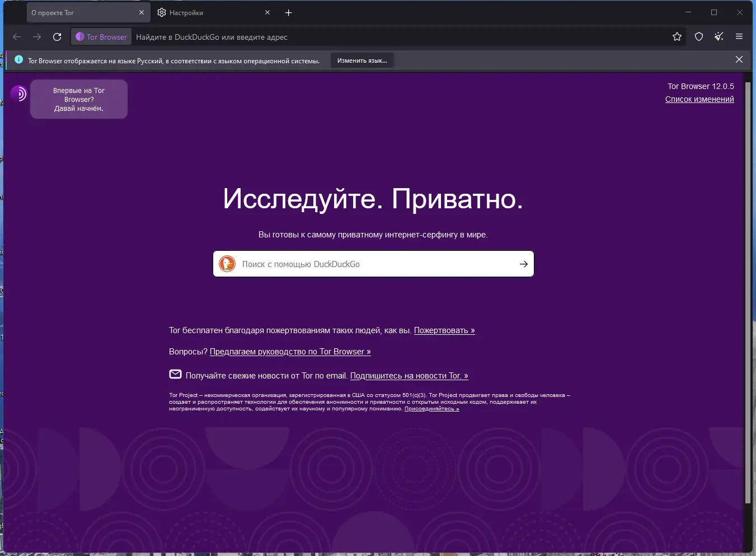Click the Tor onion logo
Screen dimensions: 756x556
[x=18, y=93]
